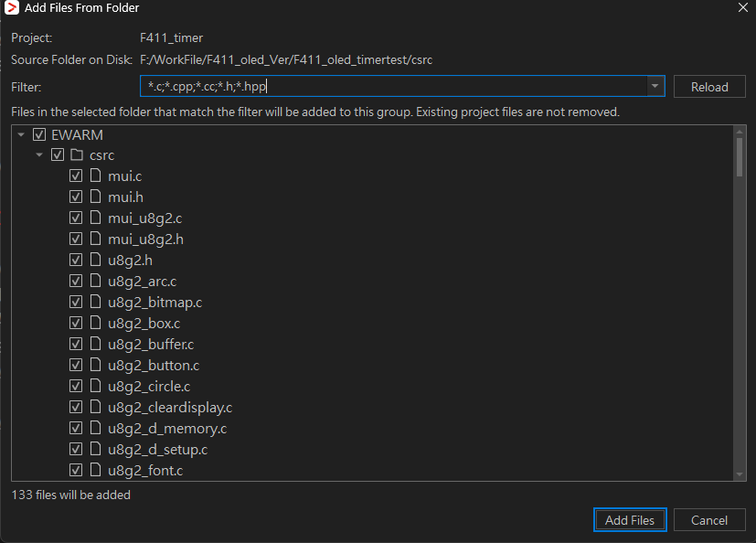
Task: Collapse the csrc folder node
Action: tap(39, 154)
